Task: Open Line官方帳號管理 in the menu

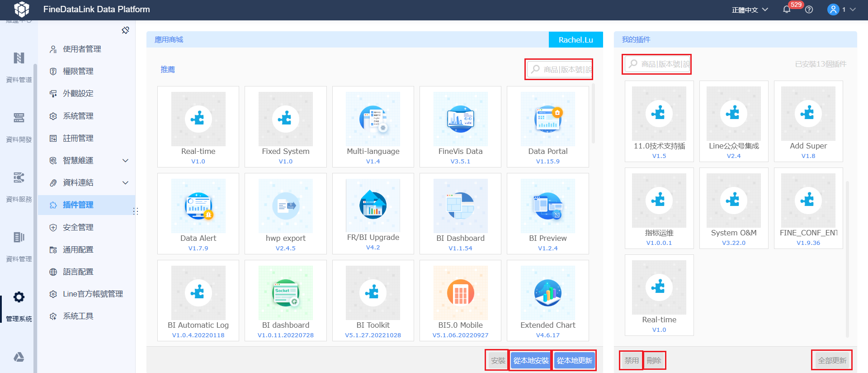Action: pos(86,294)
